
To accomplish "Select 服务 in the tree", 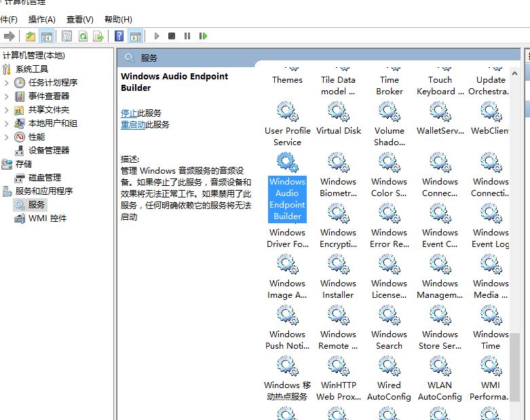I will click(x=36, y=205).
